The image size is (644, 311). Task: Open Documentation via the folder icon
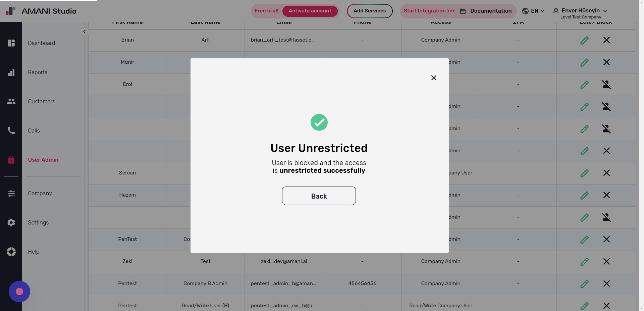[x=463, y=11]
